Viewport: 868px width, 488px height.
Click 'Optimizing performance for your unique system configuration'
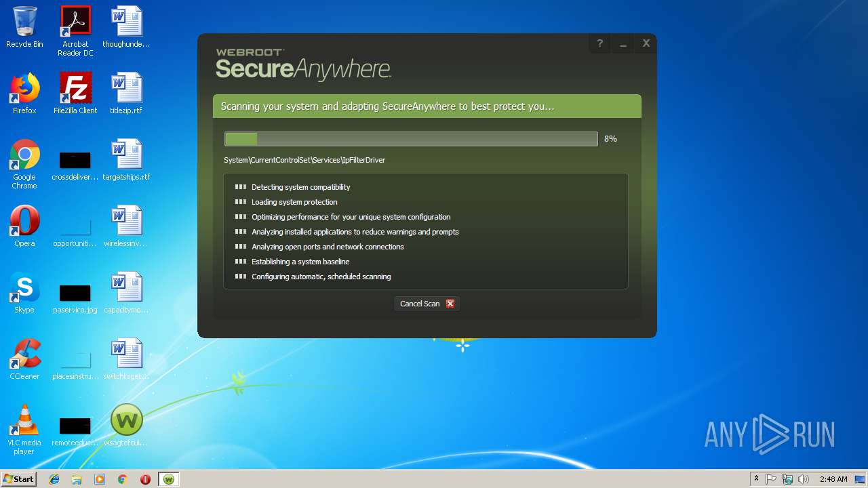click(351, 217)
